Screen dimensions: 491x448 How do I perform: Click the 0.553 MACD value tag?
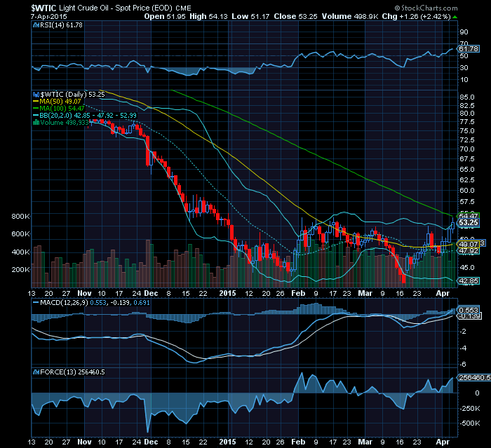pyautogui.click(x=469, y=310)
